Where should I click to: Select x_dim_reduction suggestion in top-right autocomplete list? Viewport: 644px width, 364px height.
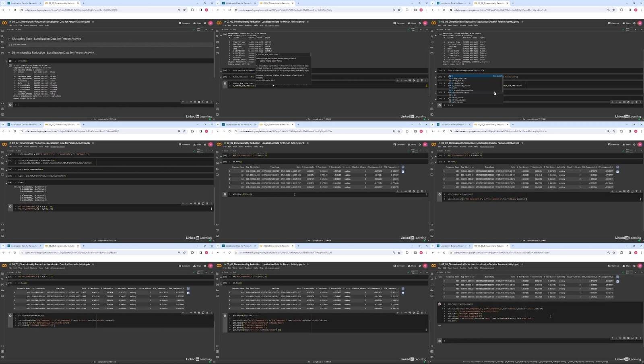click(459, 79)
